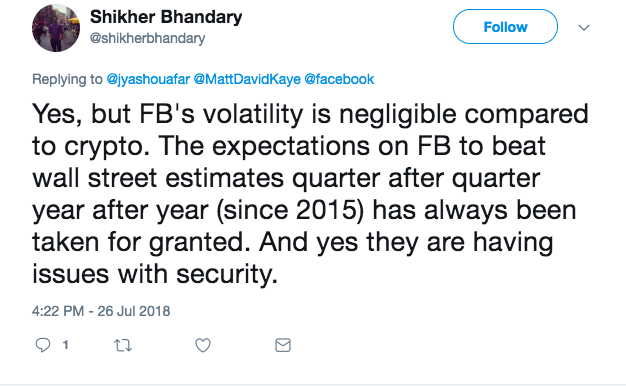Expand the tweet options chevron menu
This screenshot has width=626, height=386.
584,28
